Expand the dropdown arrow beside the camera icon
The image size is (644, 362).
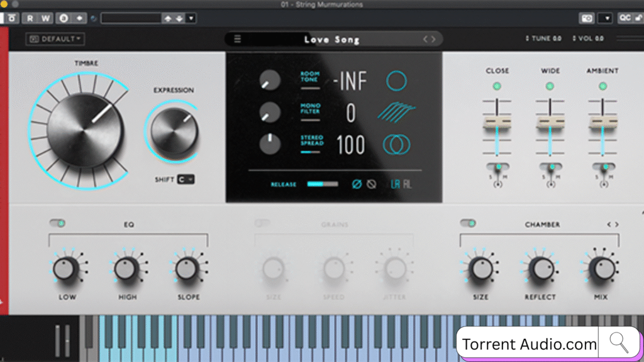604,18
